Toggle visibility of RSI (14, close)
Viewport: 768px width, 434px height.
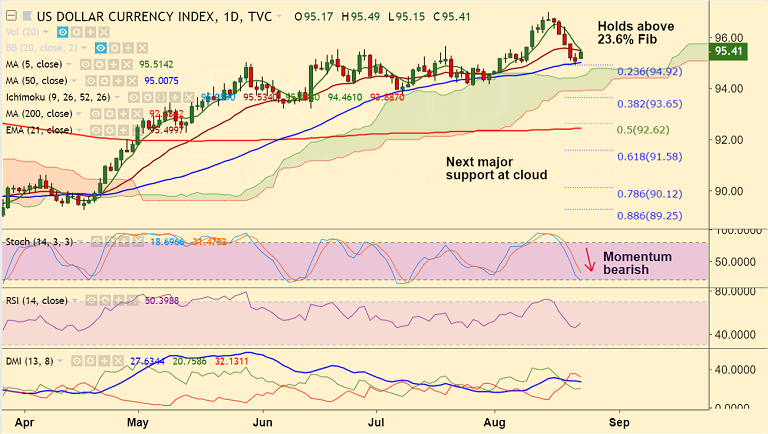pyautogui.click(x=91, y=300)
